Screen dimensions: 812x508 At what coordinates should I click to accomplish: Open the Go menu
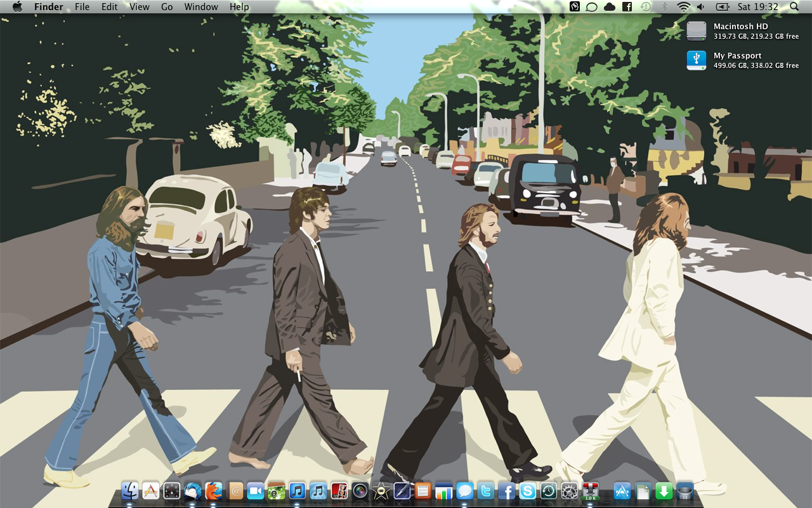pyautogui.click(x=167, y=7)
